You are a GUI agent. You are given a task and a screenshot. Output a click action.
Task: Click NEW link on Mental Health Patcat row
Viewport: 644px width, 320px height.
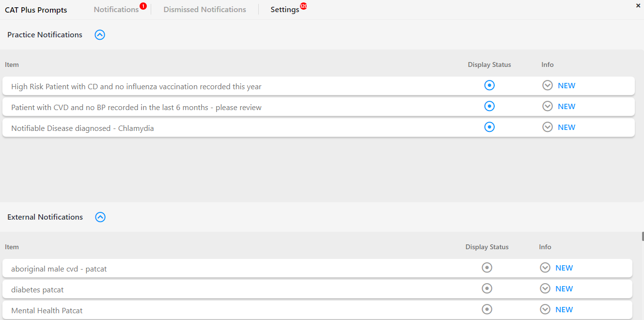[564, 310]
